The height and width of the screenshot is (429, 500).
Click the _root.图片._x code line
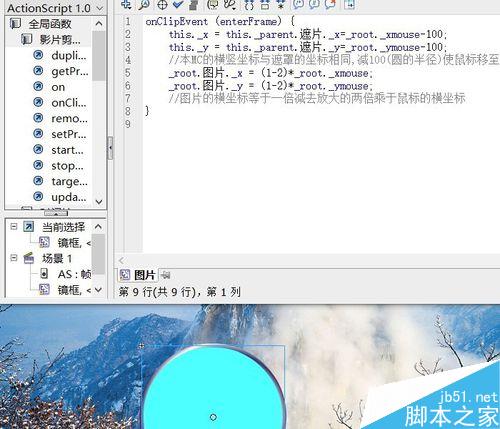[271, 73]
